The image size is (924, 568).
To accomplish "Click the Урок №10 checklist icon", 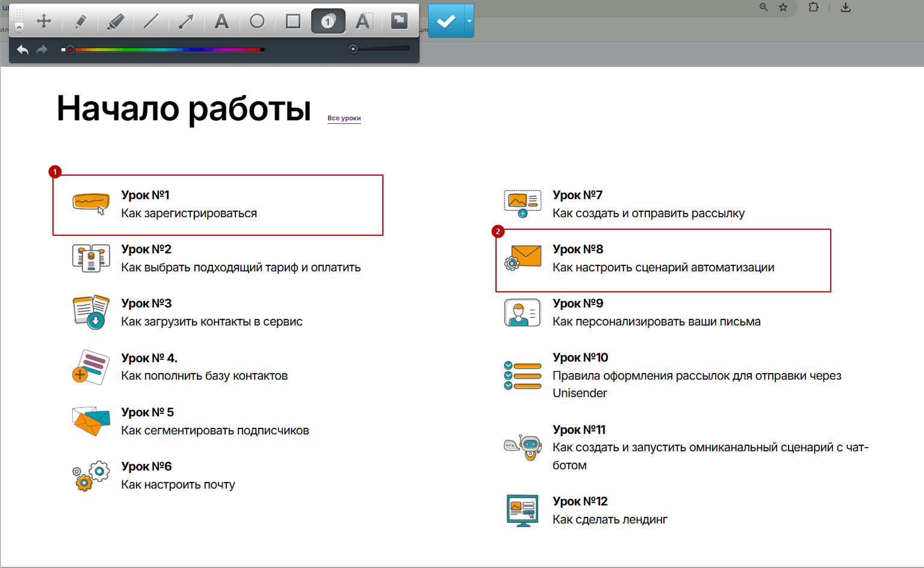I will (522, 375).
